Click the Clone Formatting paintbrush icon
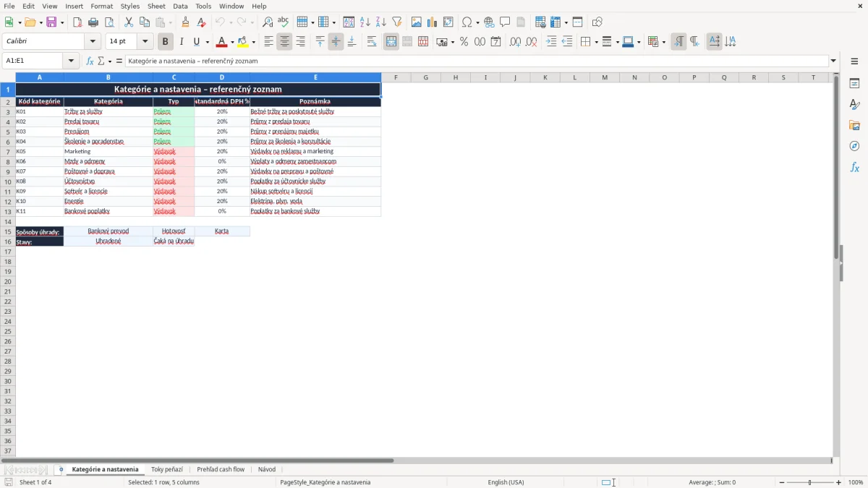Viewport: 868px width, 488px height. [x=186, y=22]
